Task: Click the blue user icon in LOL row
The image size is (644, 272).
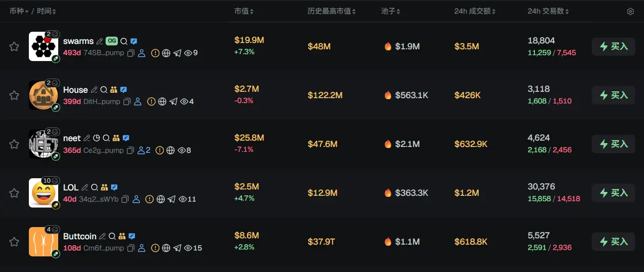Action: pyautogui.click(x=136, y=200)
